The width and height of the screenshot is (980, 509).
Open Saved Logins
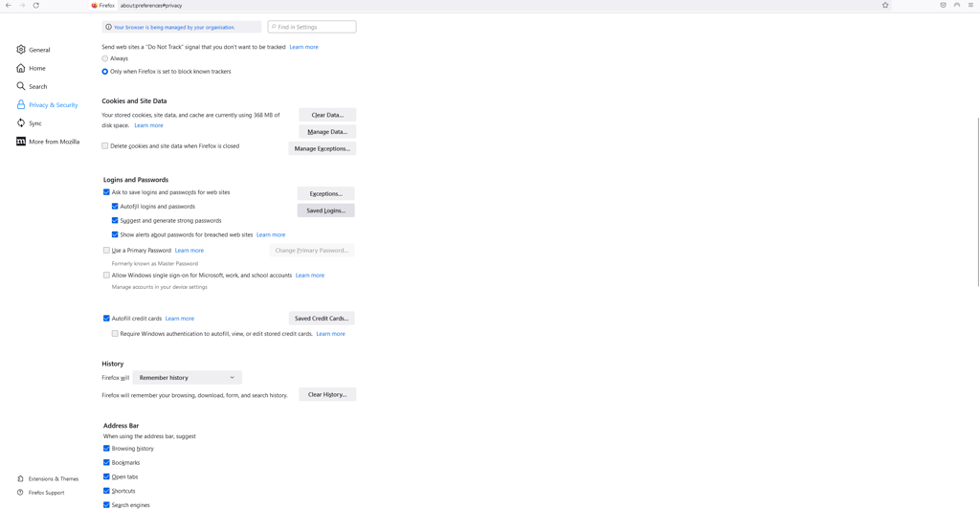pos(325,210)
